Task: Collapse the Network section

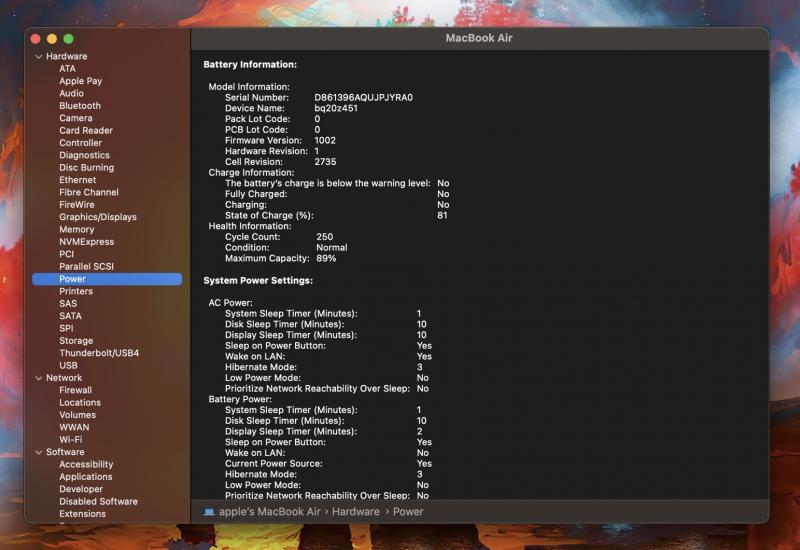Action: pyautogui.click(x=39, y=378)
